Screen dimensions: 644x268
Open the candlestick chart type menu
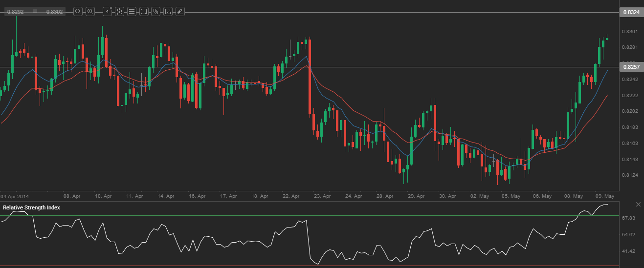[119, 12]
